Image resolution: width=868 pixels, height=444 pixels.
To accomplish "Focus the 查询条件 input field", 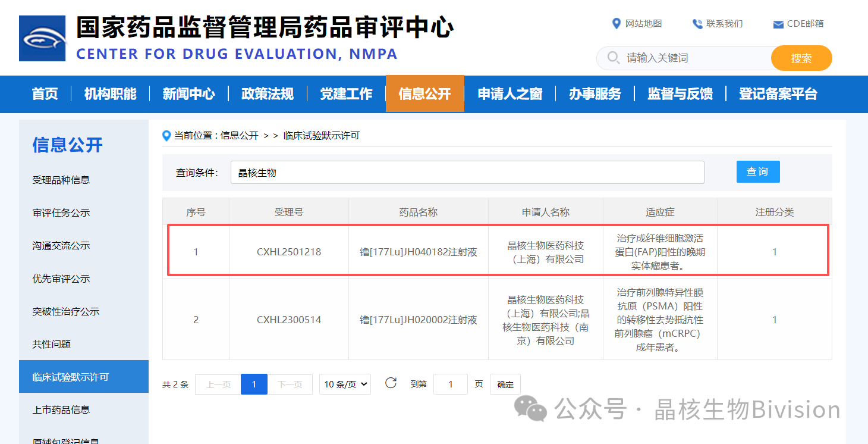I will (x=467, y=173).
